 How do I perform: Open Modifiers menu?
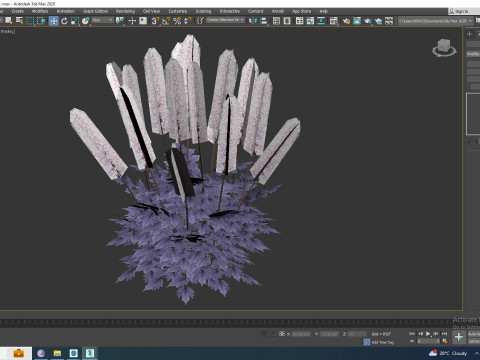pos(40,11)
